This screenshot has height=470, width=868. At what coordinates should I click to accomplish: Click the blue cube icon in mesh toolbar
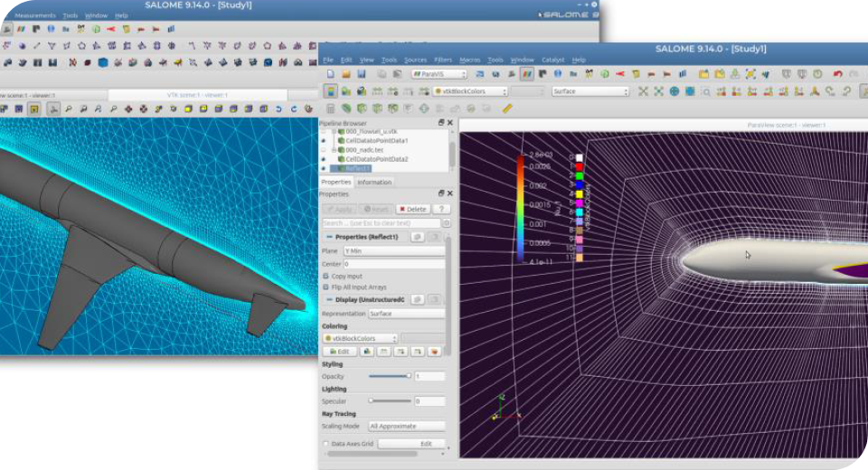(103, 62)
